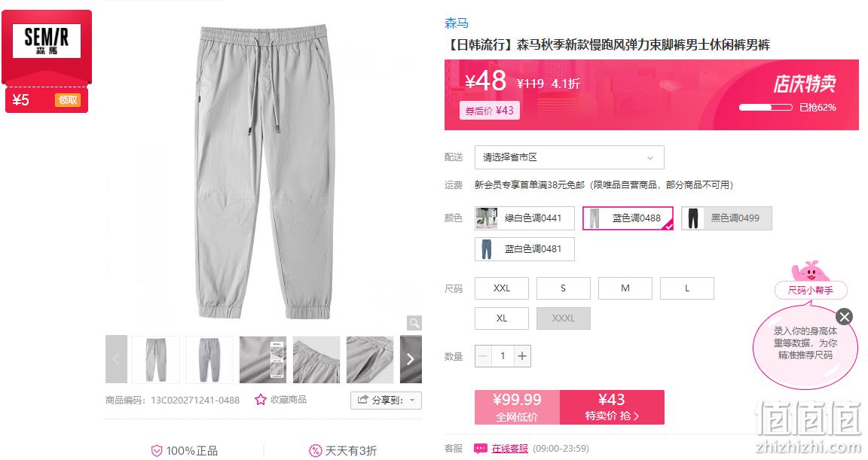
Task: Click the magnifier zoom icon on product image
Action: tap(414, 322)
